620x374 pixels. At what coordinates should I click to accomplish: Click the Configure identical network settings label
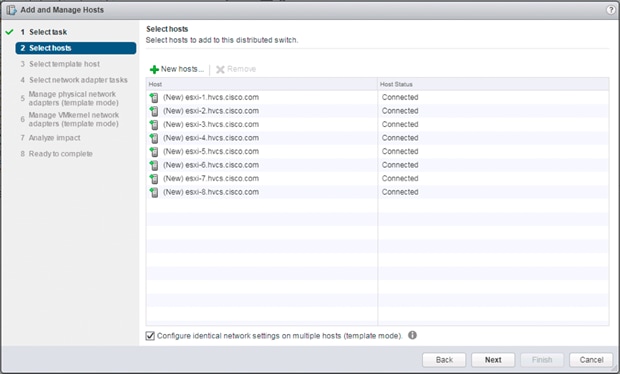point(280,336)
